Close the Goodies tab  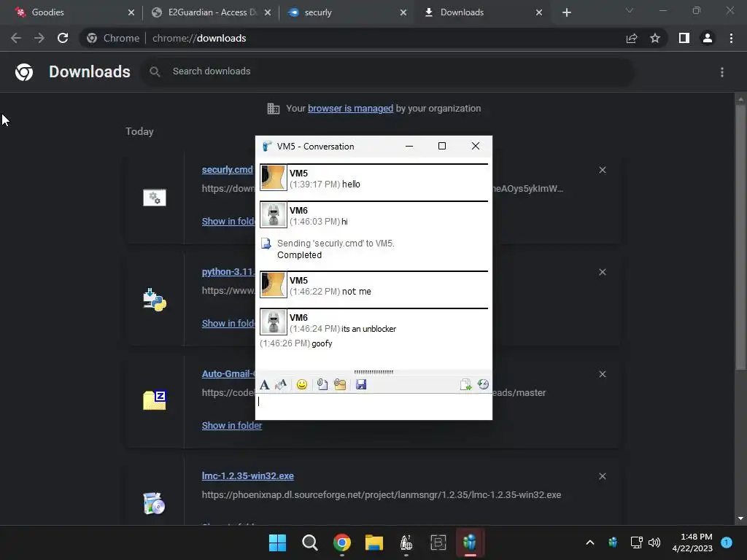(131, 12)
